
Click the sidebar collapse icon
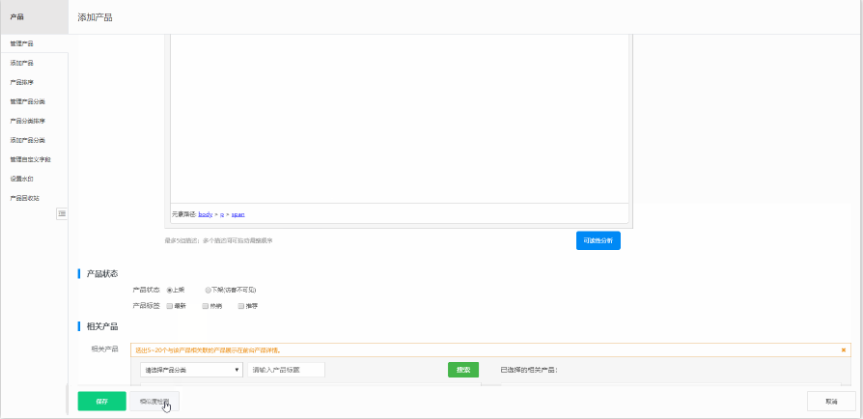point(61,213)
